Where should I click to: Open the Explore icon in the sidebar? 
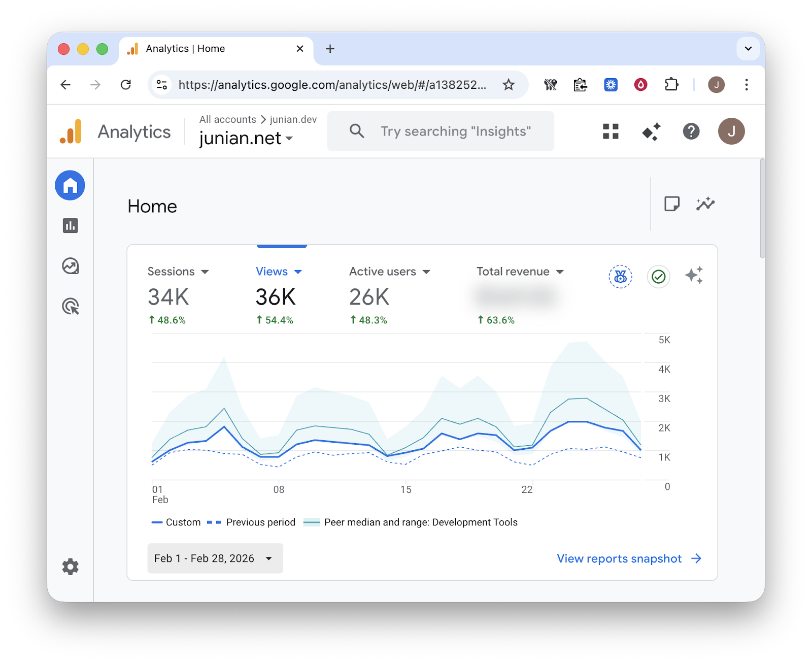click(70, 266)
